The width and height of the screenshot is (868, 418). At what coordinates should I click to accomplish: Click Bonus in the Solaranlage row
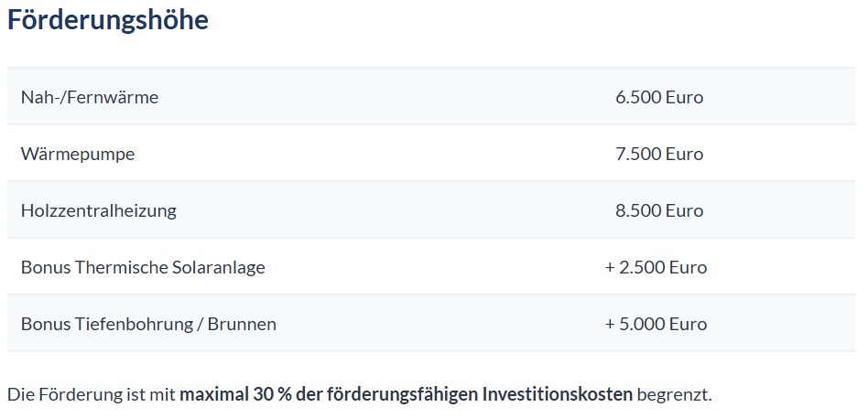(x=44, y=267)
